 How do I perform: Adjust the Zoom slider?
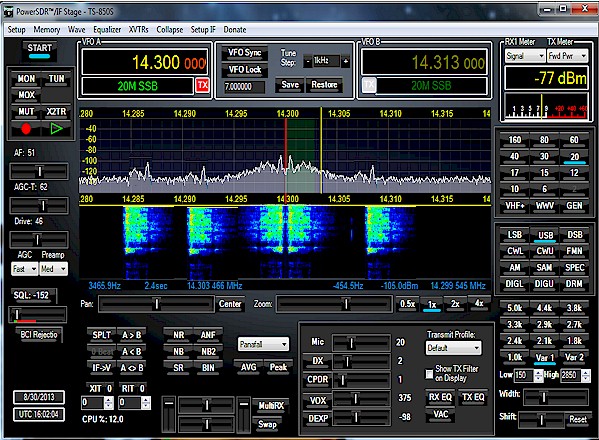click(334, 304)
